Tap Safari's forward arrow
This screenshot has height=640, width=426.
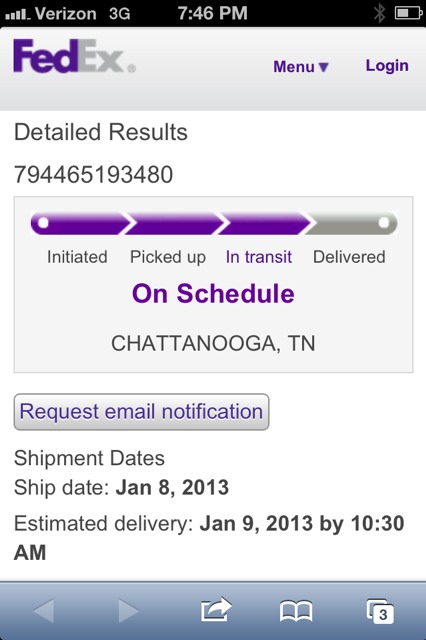click(x=129, y=611)
